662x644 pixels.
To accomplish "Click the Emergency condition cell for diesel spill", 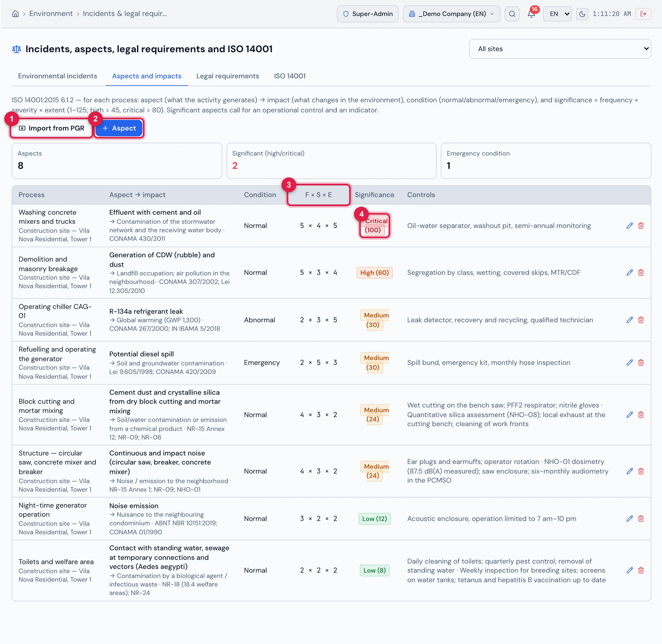I will pos(262,362).
